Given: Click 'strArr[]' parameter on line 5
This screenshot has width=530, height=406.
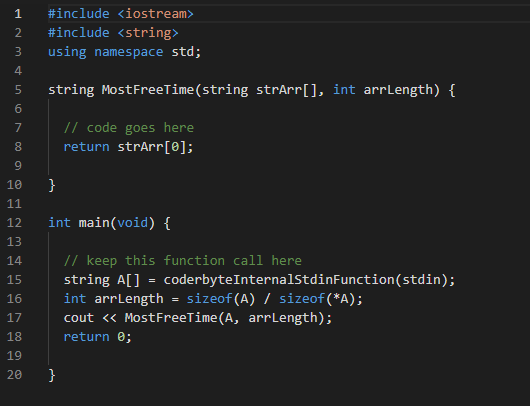Looking at the screenshot, I should pyautogui.click(x=286, y=90).
